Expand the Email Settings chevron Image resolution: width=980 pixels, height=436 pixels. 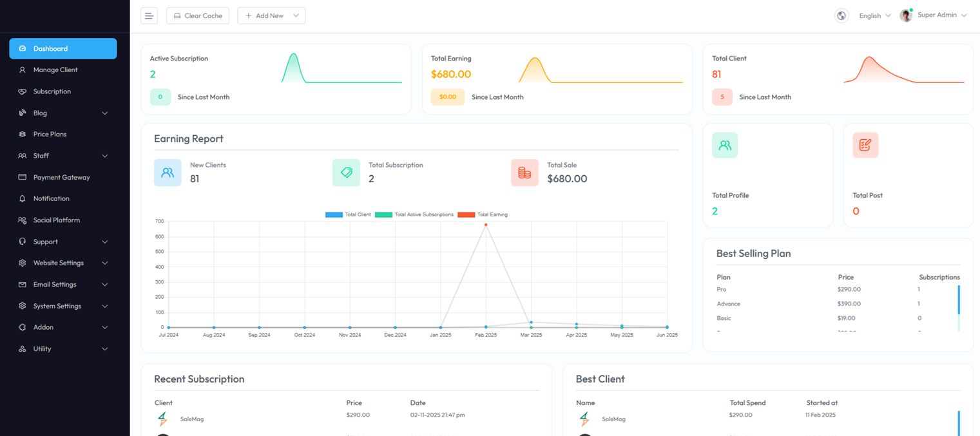tap(105, 285)
